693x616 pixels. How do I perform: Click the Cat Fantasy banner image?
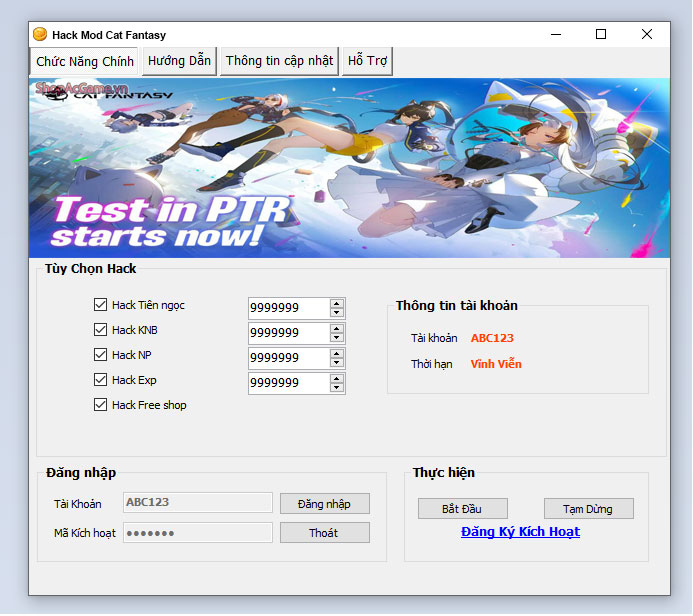[x=349, y=168]
